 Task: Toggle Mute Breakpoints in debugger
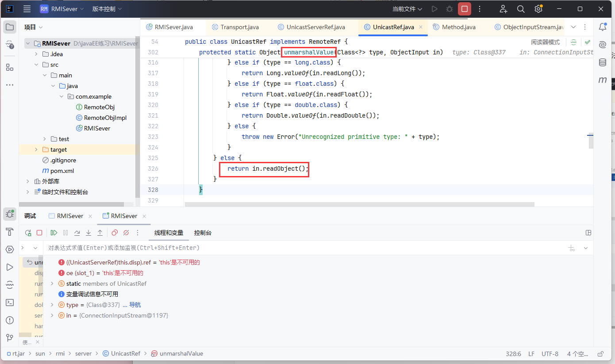(126, 233)
